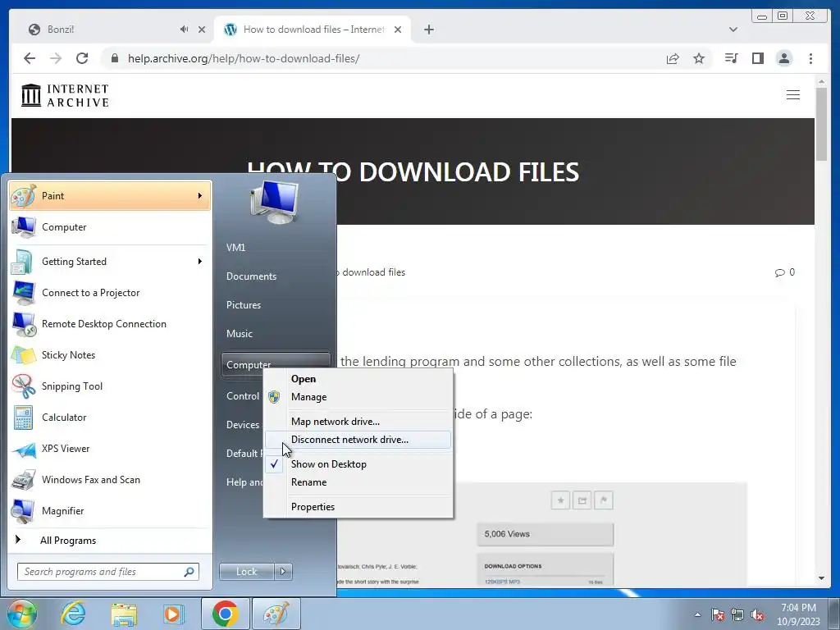Click the comments count 0 link
This screenshot has height=630, width=840.
[785, 272]
